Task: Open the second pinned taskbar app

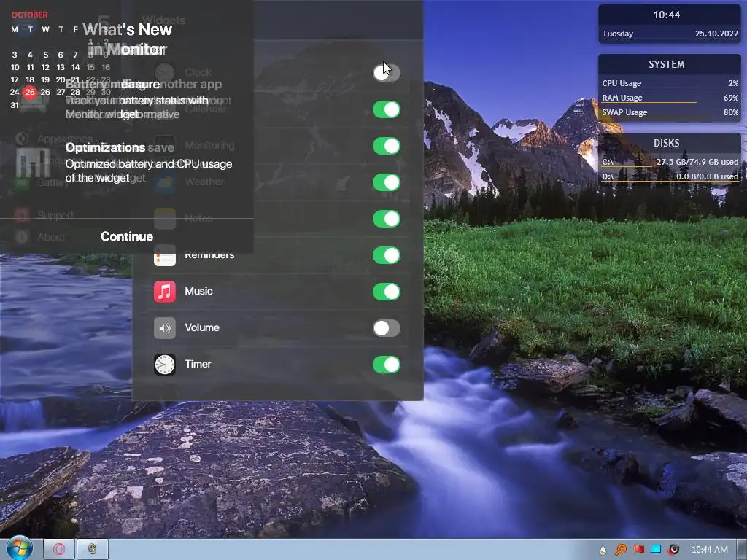Action: pos(93,549)
